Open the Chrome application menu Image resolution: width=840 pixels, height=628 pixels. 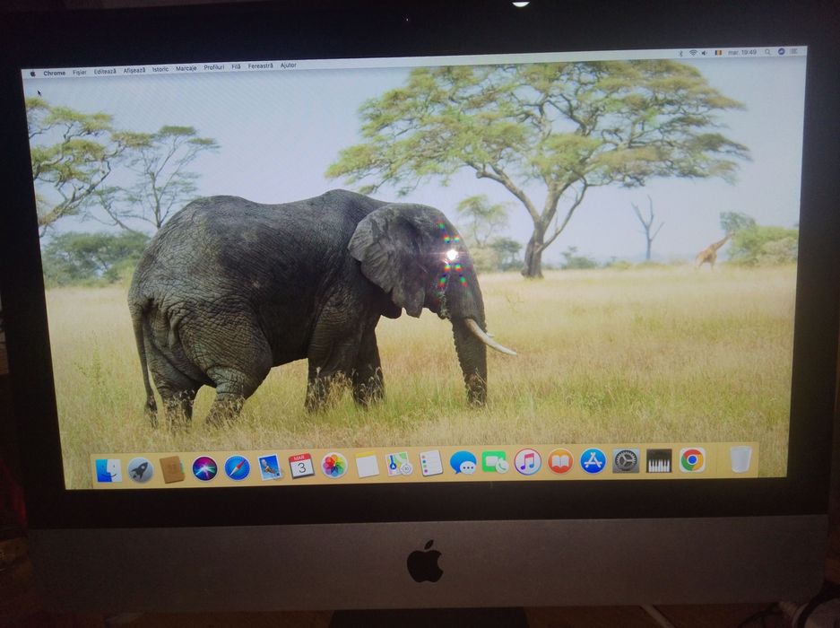tap(55, 73)
